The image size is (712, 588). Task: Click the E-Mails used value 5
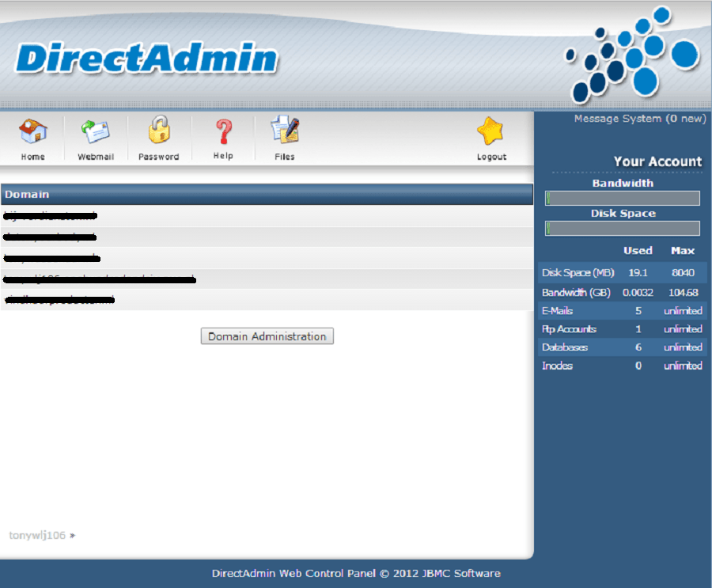(638, 311)
